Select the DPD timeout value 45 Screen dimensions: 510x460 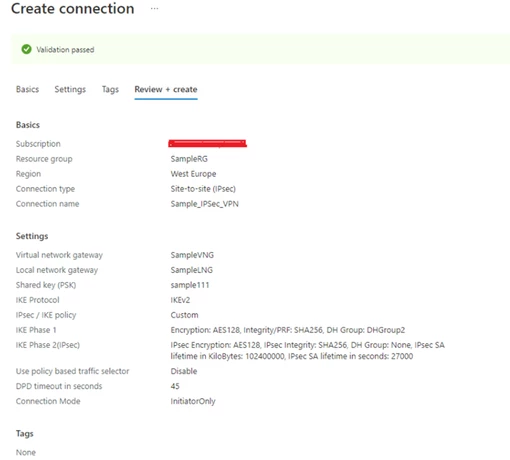pos(175,386)
